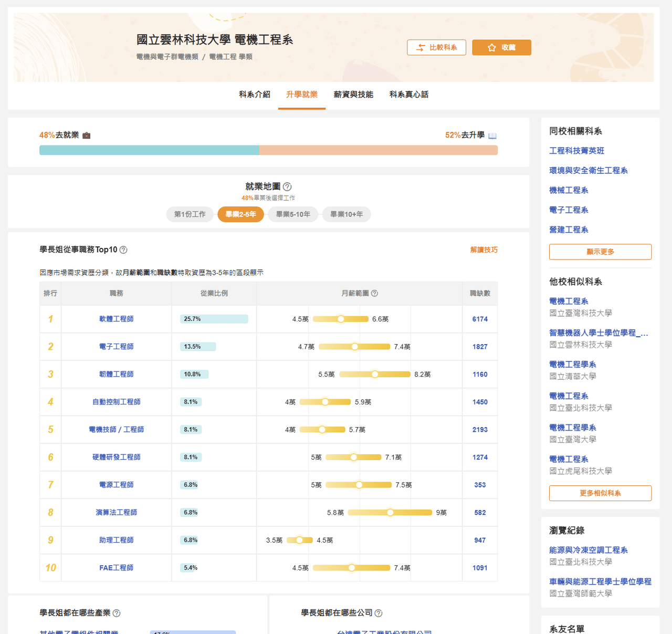The image size is (672, 634).
Task: Select the 畢業5-10年 filter pill
Action: click(x=293, y=214)
